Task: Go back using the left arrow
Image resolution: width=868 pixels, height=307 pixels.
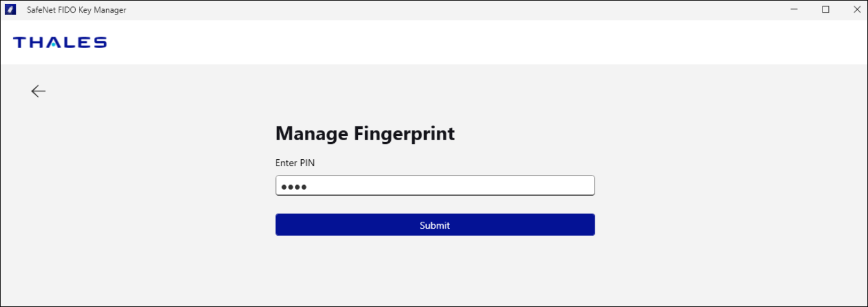Action: pyautogui.click(x=39, y=92)
